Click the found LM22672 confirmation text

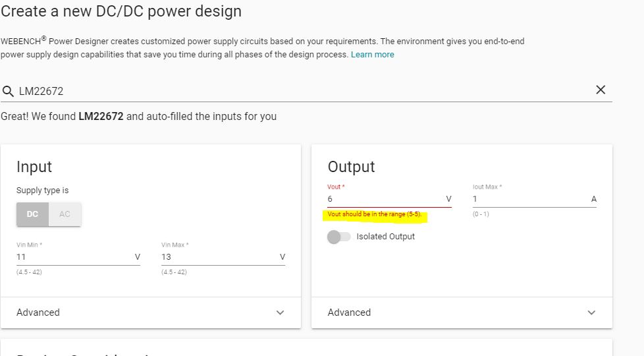point(138,116)
